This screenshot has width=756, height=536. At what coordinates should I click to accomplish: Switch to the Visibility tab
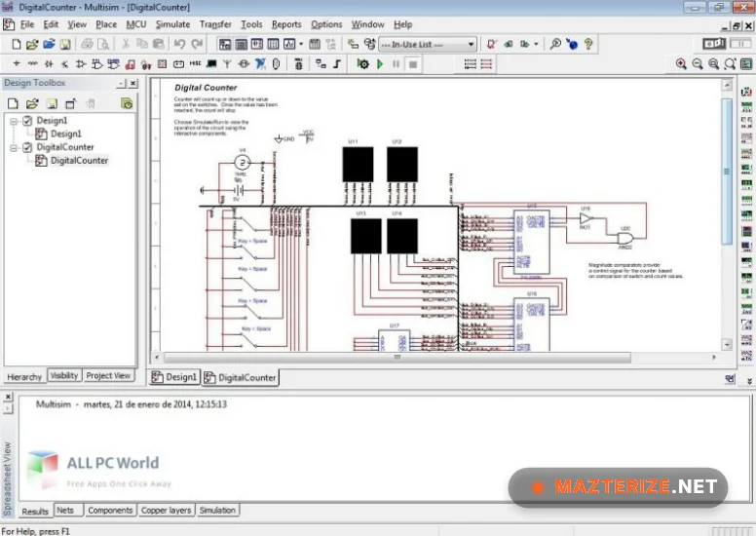click(64, 375)
